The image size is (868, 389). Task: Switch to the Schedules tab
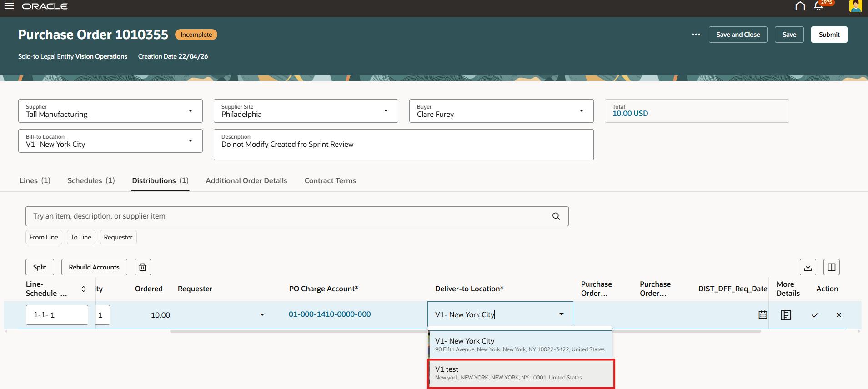(91, 180)
